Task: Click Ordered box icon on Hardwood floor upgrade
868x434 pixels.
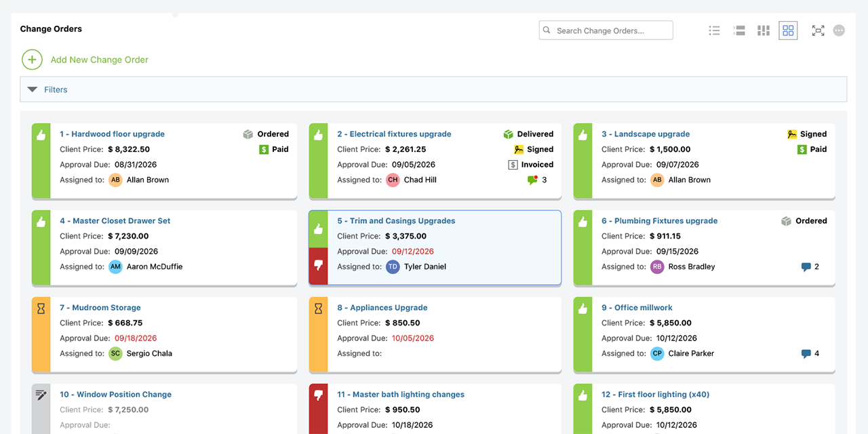Action: pyautogui.click(x=248, y=134)
